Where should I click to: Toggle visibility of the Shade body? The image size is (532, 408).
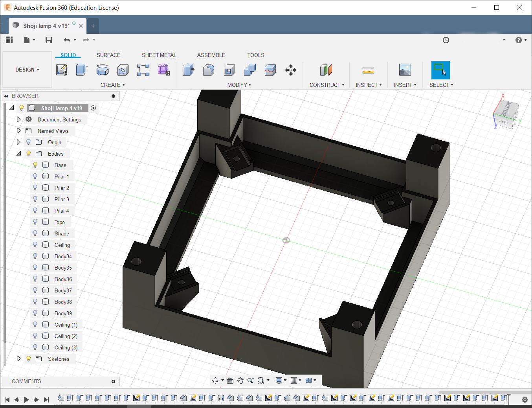(x=35, y=233)
